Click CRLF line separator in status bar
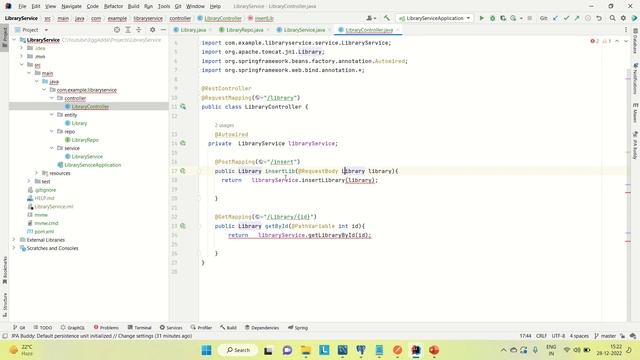The height and width of the screenshot is (360, 640). [x=541, y=336]
